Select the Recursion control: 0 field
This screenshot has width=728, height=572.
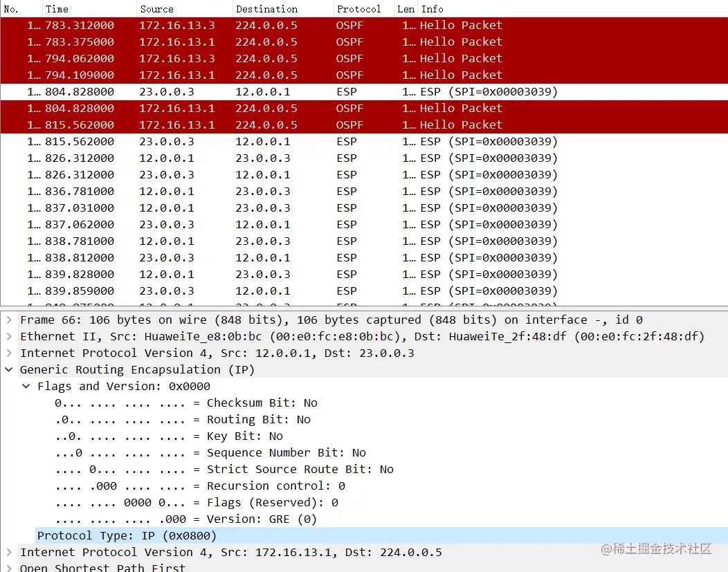point(200,486)
